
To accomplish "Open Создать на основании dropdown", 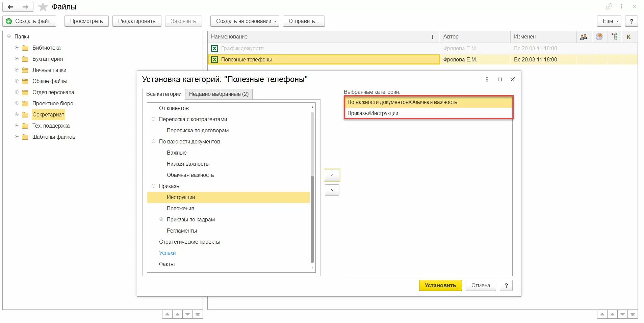I will [245, 21].
